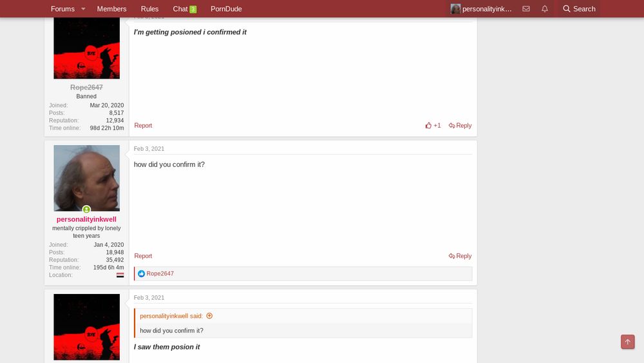The image size is (644, 363).
Task: Expand the Forums dropdown arrow
Action: pyautogui.click(x=83, y=8)
